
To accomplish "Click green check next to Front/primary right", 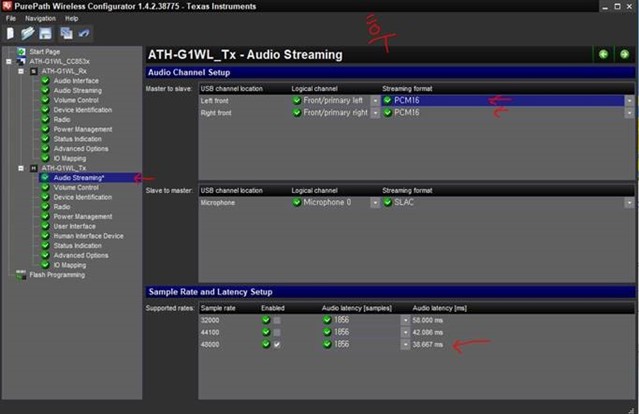I will coord(297,113).
